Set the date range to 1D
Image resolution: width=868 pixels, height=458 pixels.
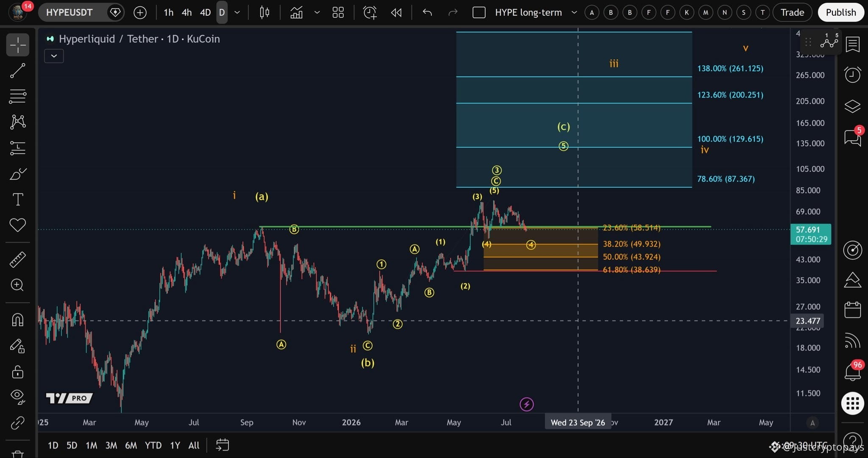pos(53,445)
